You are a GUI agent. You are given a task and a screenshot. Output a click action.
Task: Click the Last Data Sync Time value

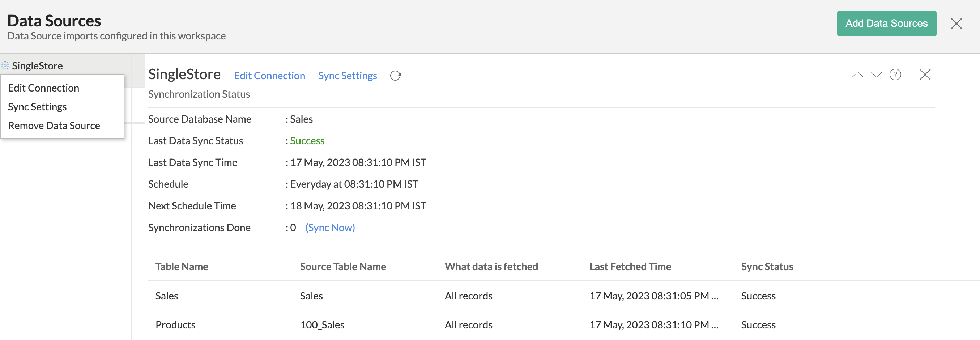point(358,162)
